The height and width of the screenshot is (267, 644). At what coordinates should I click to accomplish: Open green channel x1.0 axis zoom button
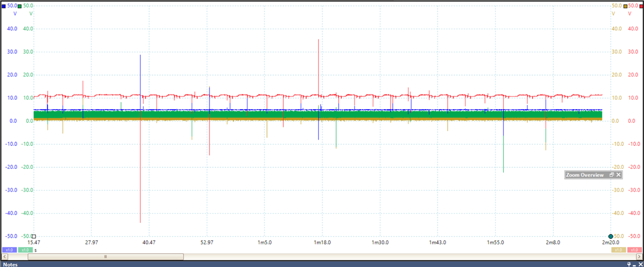(25, 250)
